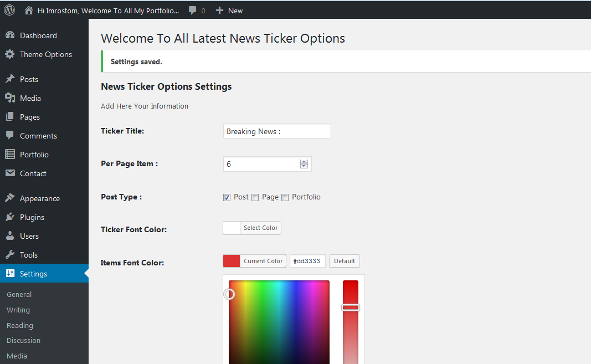This screenshot has width=591, height=364.
Task: Go to Posts menu
Action: coord(29,79)
